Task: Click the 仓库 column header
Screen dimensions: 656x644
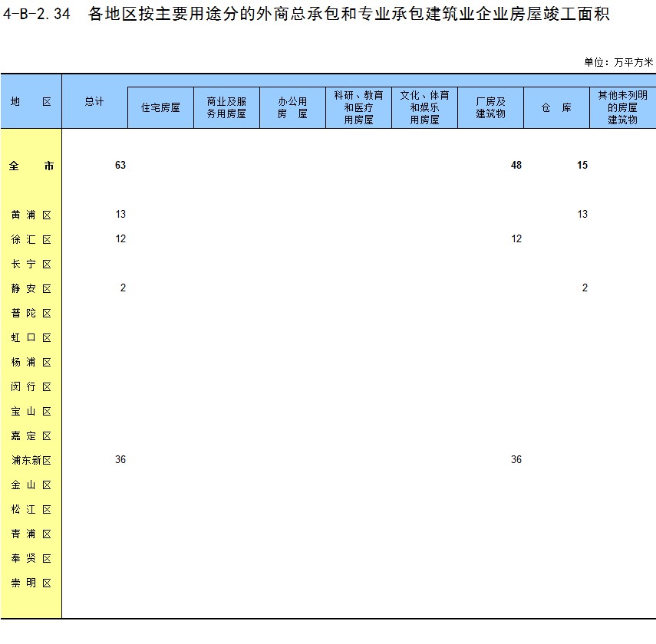Action: (556, 108)
